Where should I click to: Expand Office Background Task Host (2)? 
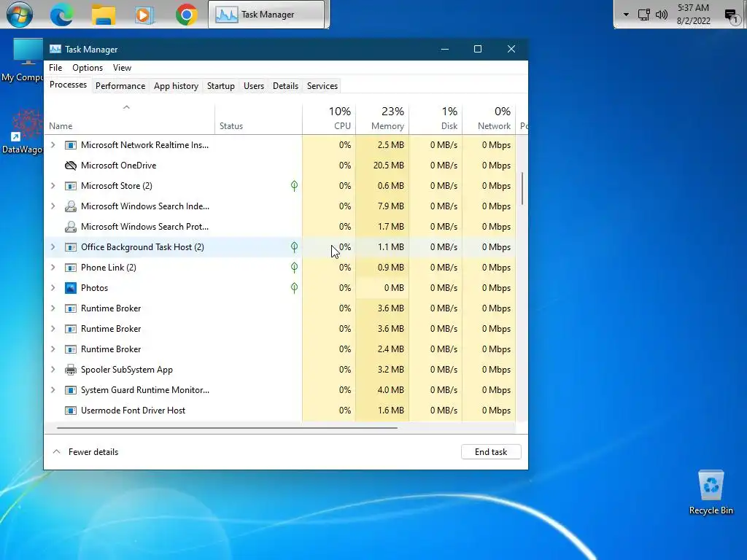pos(53,247)
